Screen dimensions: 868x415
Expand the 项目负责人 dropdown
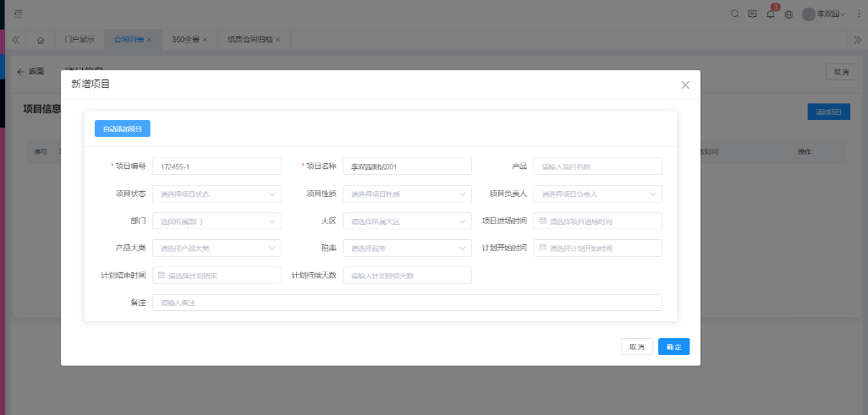pos(597,194)
